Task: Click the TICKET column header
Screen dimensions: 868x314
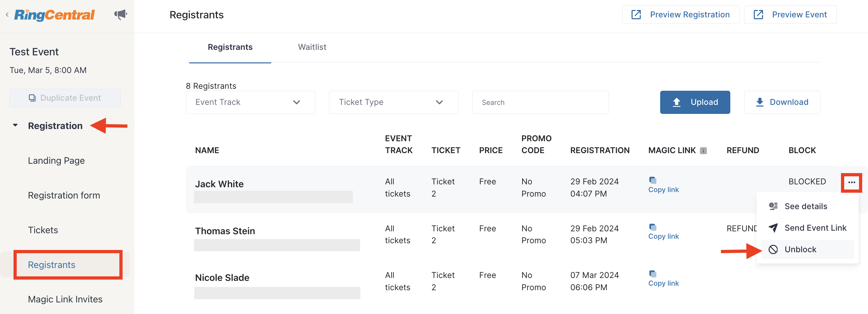Action: [446, 150]
